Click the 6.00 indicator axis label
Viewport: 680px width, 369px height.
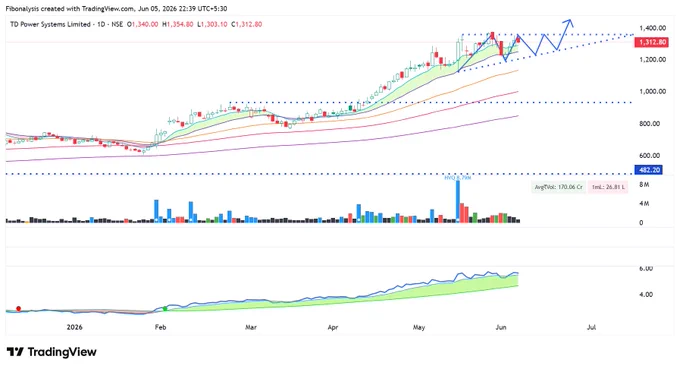tap(646, 268)
